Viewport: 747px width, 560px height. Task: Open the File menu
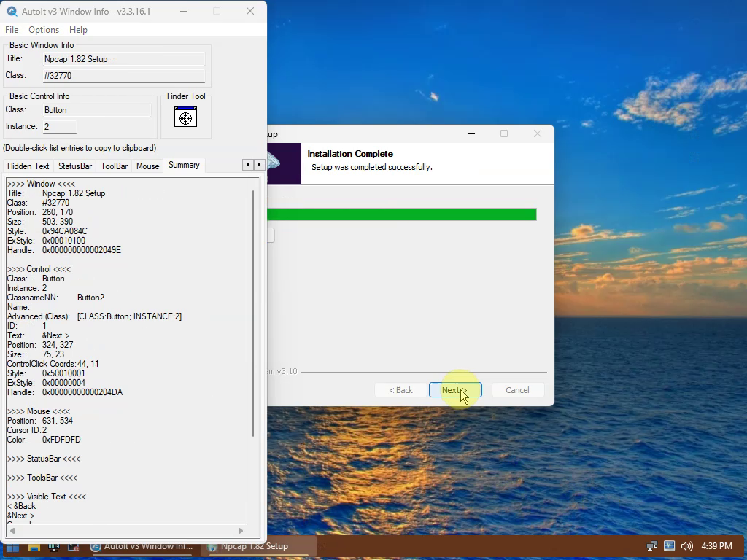tap(12, 29)
